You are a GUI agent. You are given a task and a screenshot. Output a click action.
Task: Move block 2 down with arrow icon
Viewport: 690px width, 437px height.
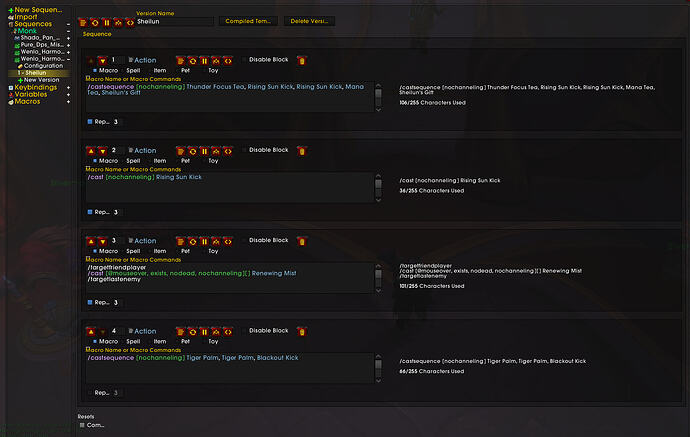tap(102, 151)
